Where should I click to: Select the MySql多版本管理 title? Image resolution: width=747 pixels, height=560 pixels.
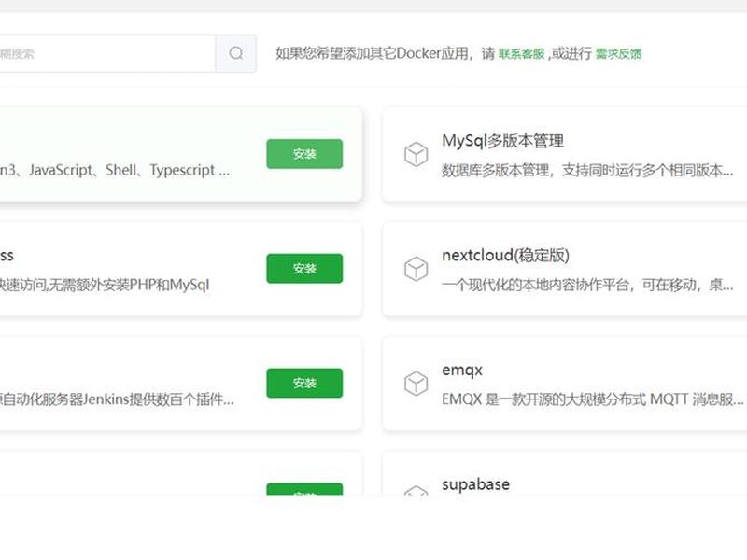502,141
